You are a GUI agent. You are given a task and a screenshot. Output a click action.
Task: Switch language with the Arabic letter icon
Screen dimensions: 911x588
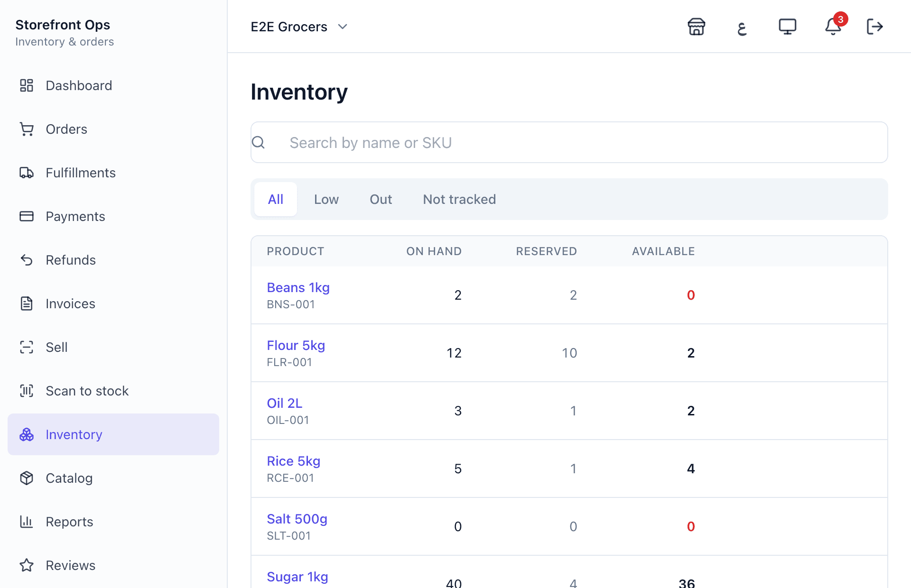coord(742,27)
